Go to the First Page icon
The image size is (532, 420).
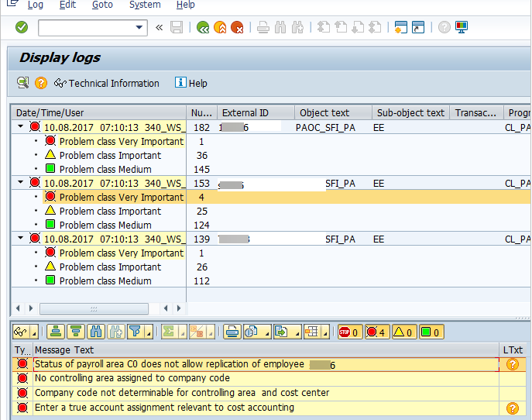coord(324,27)
